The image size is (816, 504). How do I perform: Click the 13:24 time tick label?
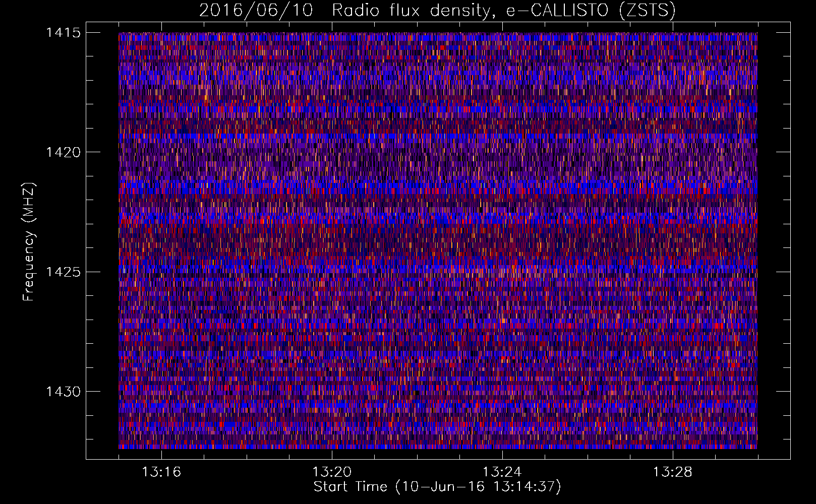pyautogui.click(x=502, y=472)
